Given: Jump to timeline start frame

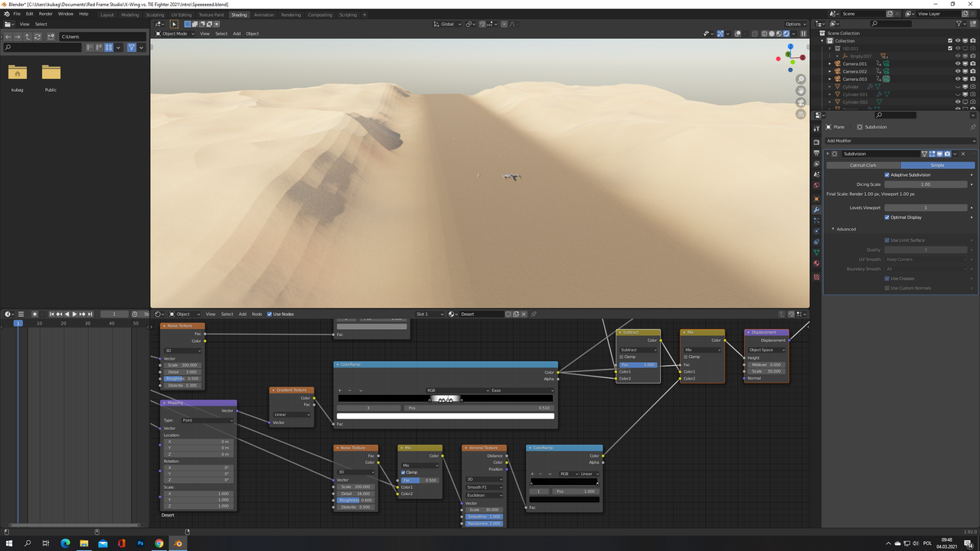Looking at the screenshot, I should click(x=52, y=314).
